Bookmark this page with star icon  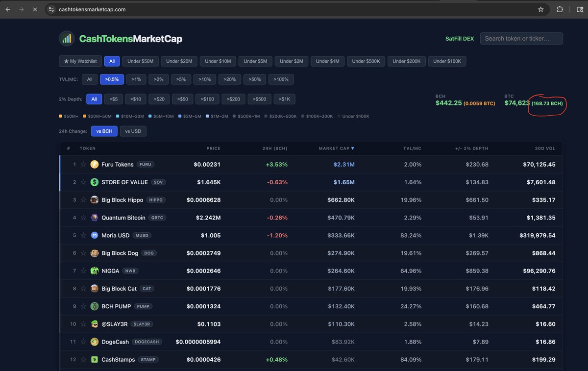tap(541, 9)
